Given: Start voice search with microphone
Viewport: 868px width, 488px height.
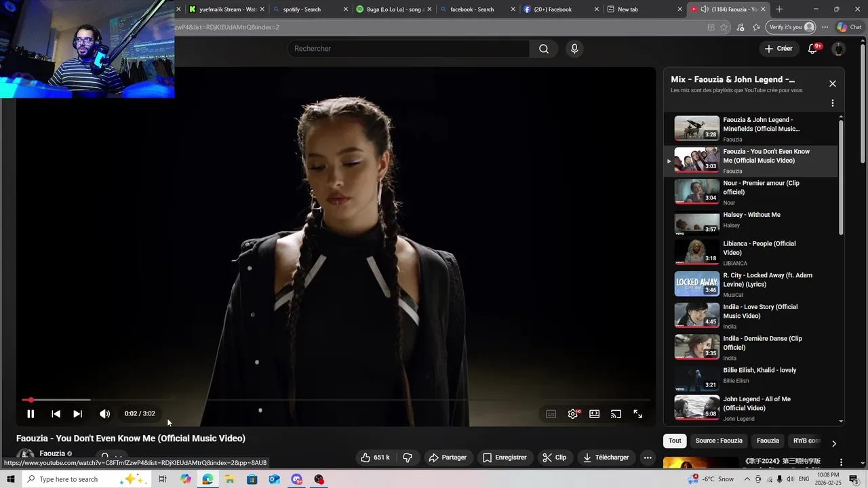Looking at the screenshot, I should click(x=574, y=49).
